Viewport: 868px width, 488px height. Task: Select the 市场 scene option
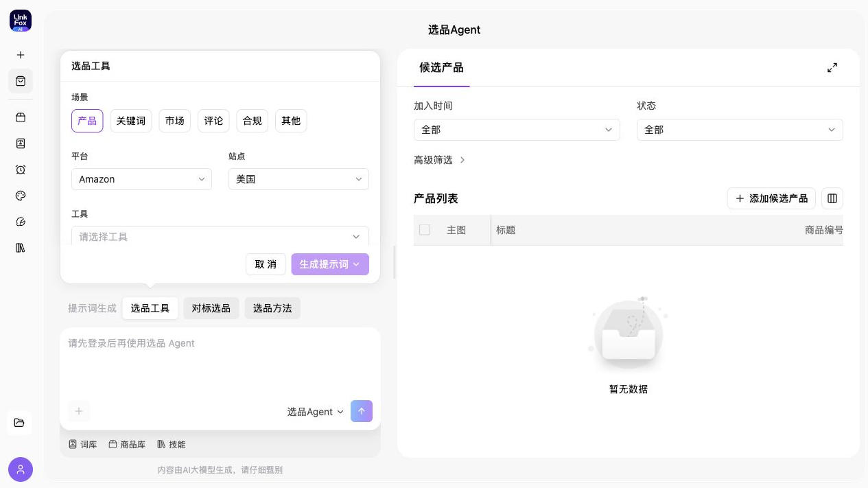click(x=175, y=121)
